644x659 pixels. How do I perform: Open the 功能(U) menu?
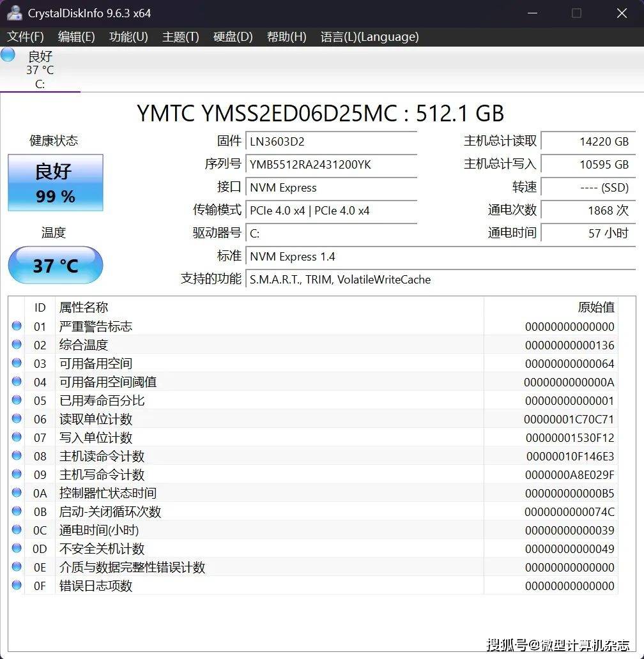click(128, 37)
